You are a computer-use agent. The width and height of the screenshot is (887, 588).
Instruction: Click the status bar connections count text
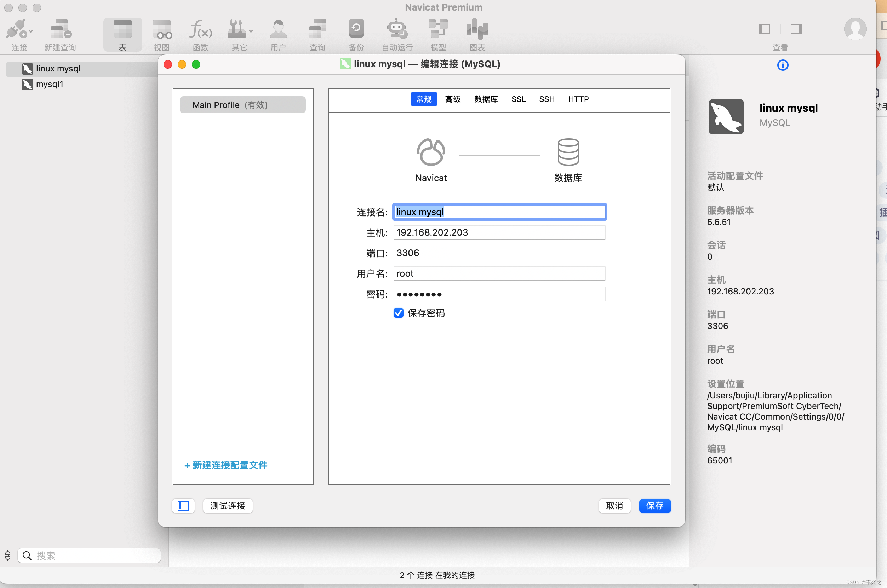[x=437, y=576]
